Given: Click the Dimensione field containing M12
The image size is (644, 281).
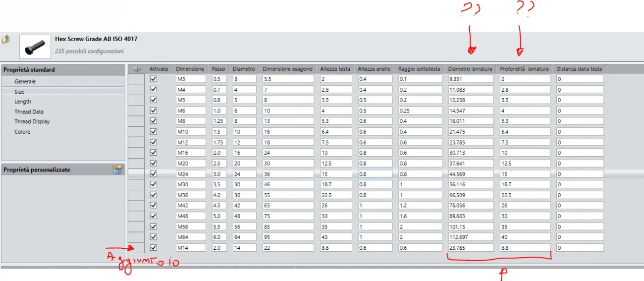Looking at the screenshot, I should (191, 142).
